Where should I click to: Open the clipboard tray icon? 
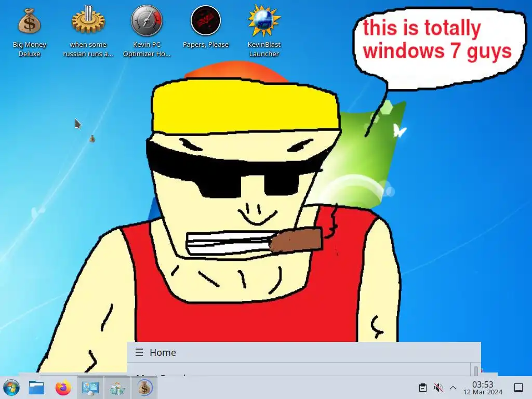pos(423,388)
